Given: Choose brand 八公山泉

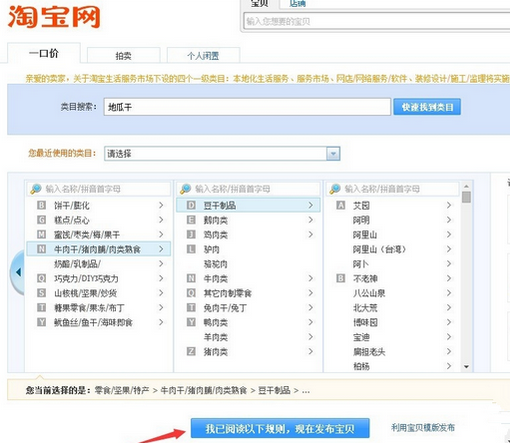Looking at the screenshot, I should pyautogui.click(x=393, y=293).
